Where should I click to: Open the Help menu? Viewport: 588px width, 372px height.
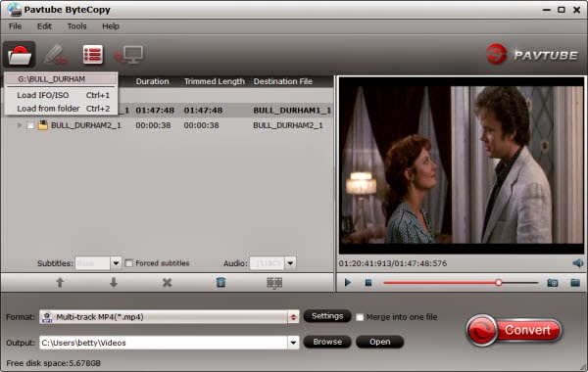[x=111, y=26]
